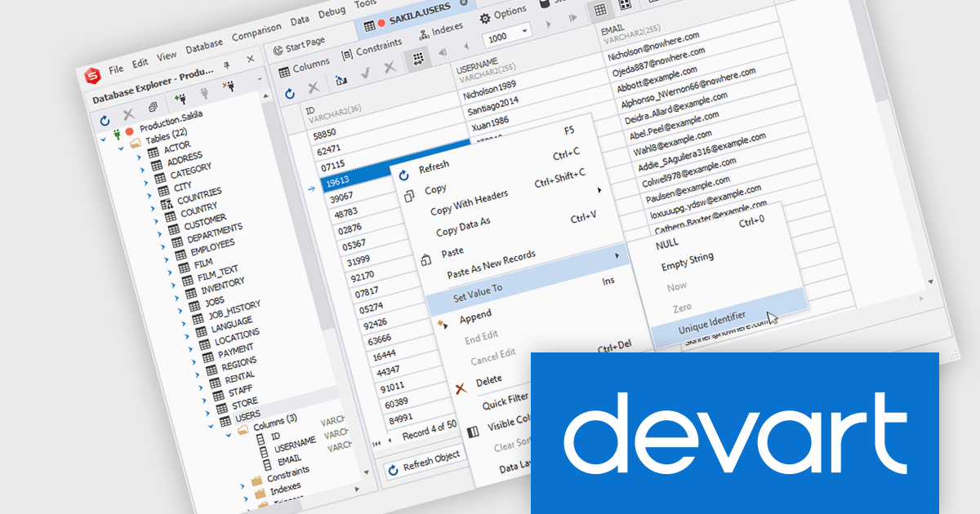
Task: Click the Database Explorer refresh icon
Action: click(x=105, y=120)
